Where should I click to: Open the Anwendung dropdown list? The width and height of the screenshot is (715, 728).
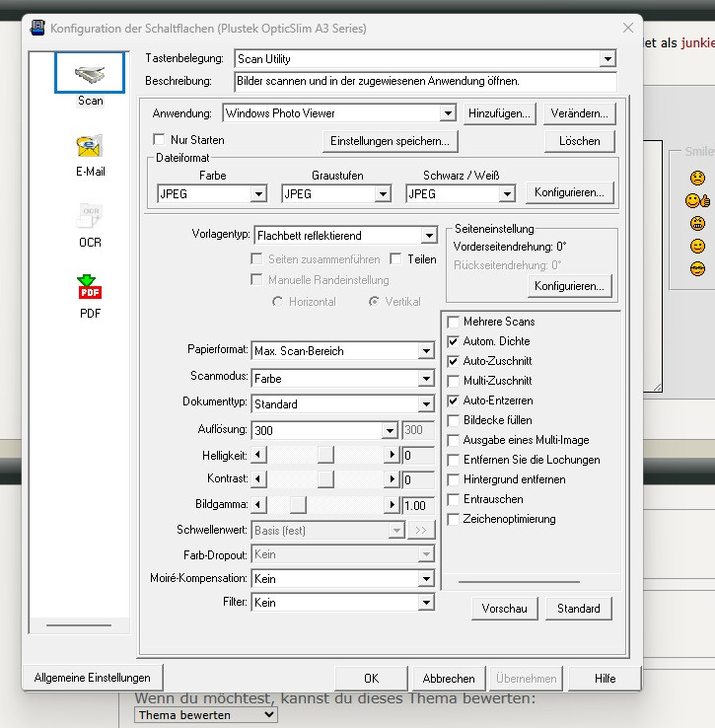448,114
